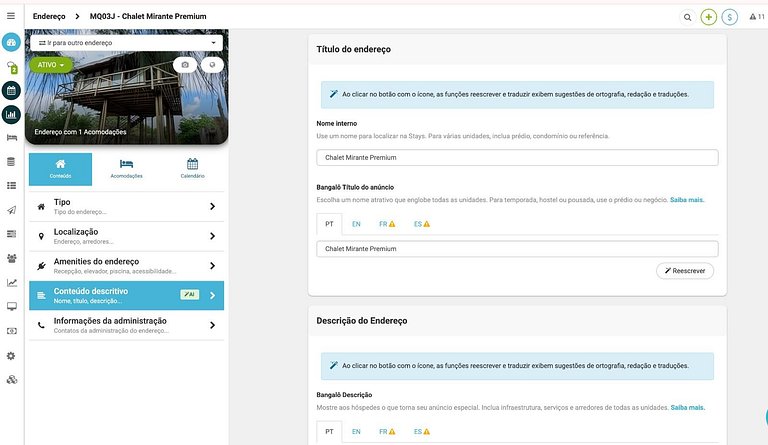Open the server rows icon in sidebar
The image size is (768, 445).
coord(12,234)
